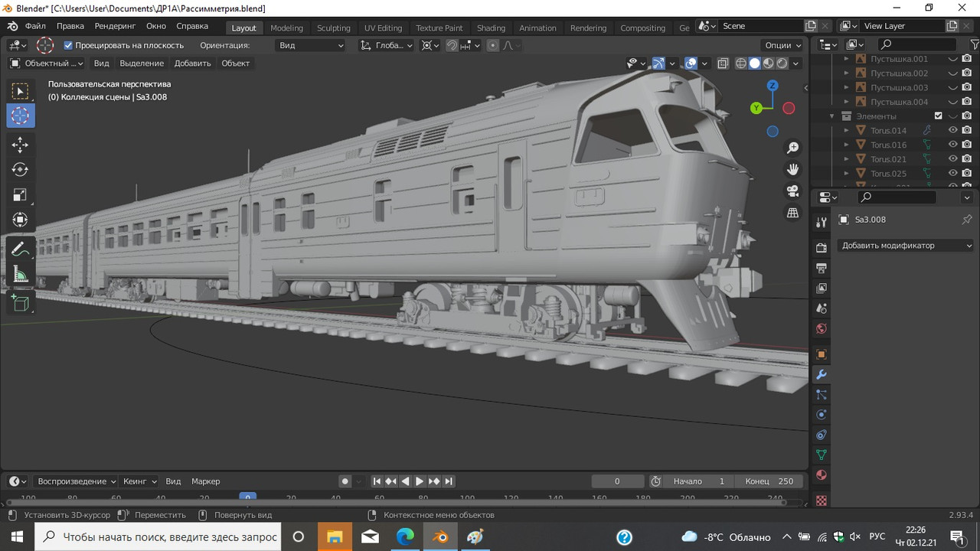Screen dimensions: 980x551
Task: Open the View Layer properties tab
Action: [822, 288]
